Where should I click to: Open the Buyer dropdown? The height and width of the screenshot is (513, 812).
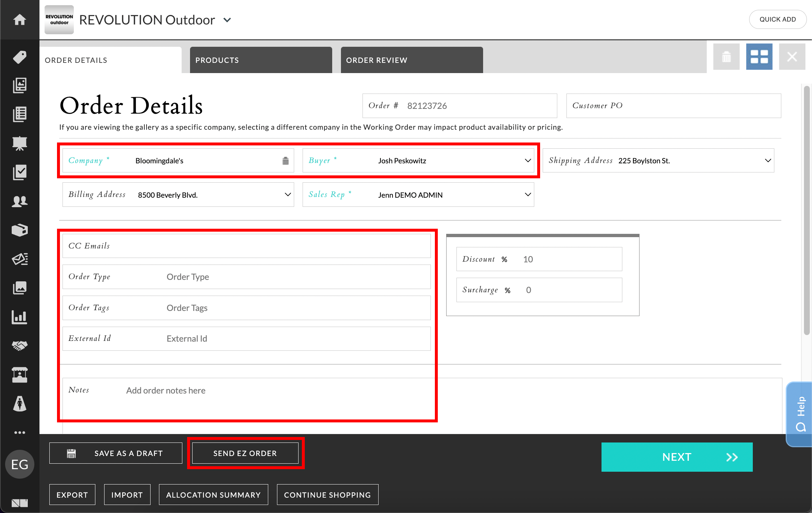coord(418,160)
